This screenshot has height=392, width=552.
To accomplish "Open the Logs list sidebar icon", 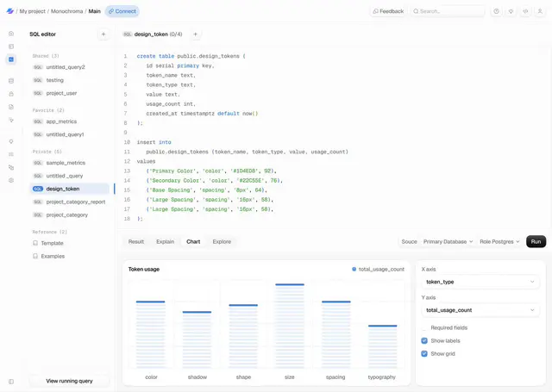I will coord(11,154).
